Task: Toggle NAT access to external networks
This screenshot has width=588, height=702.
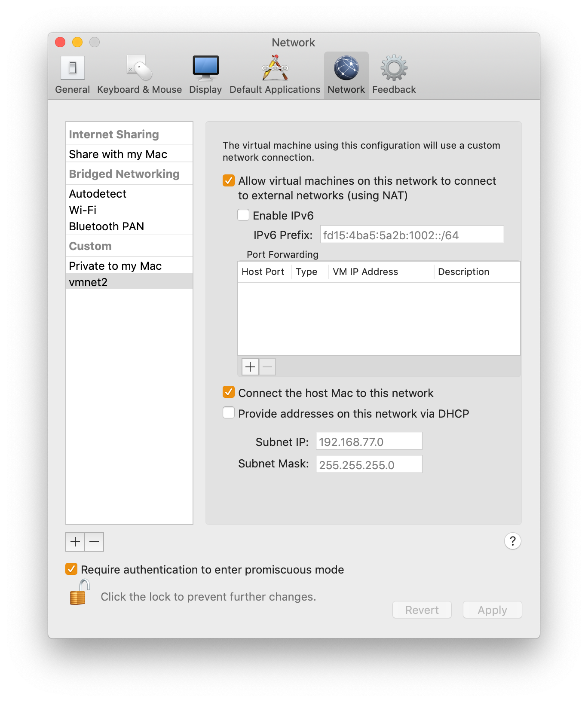Action: (x=229, y=180)
